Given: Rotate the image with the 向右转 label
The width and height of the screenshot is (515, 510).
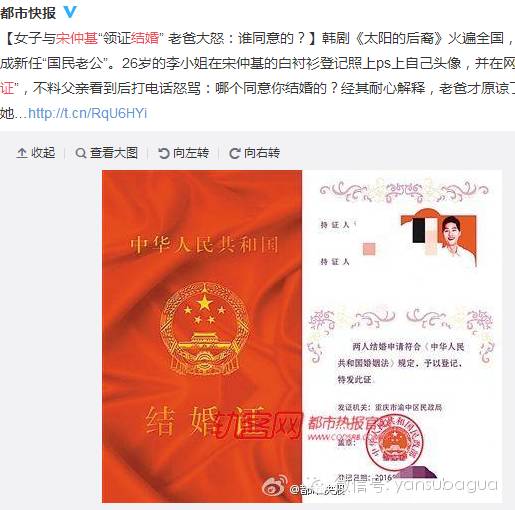Looking at the screenshot, I should tap(262, 153).
